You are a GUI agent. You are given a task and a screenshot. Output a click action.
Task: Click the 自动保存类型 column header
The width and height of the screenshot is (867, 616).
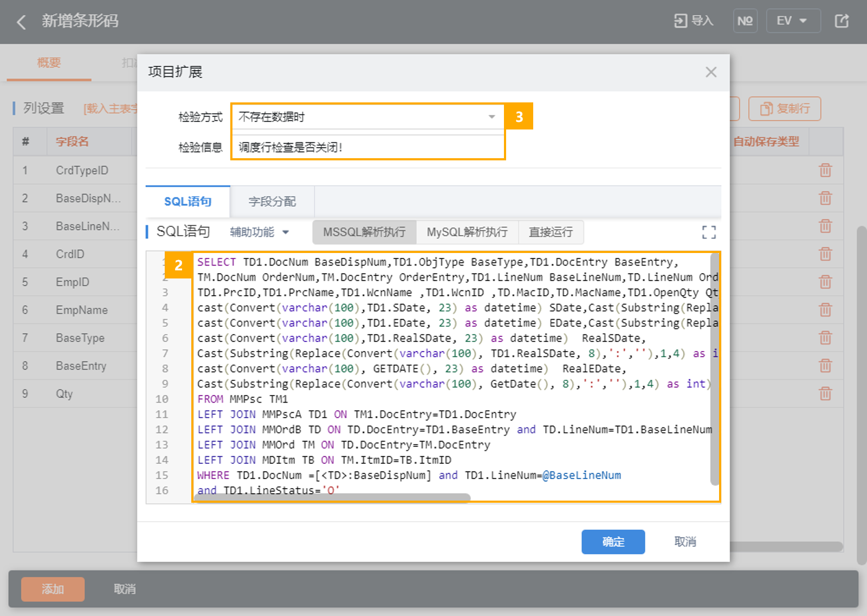(766, 142)
